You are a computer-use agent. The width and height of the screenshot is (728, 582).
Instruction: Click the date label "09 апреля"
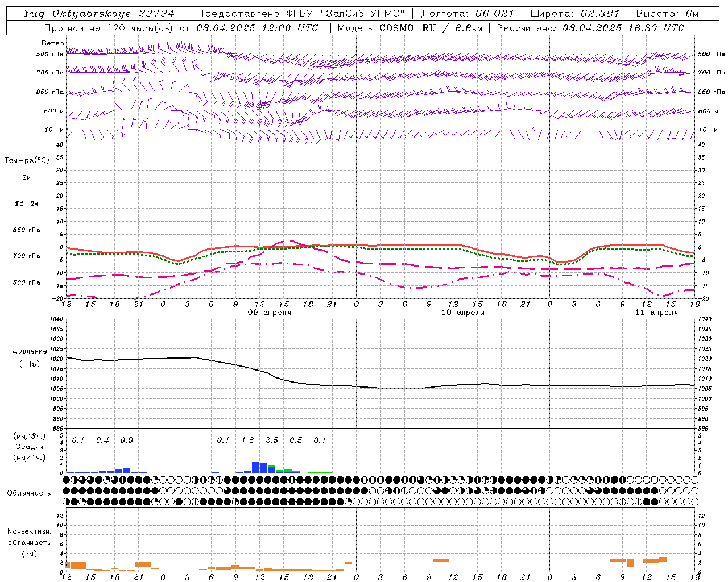pos(270,313)
